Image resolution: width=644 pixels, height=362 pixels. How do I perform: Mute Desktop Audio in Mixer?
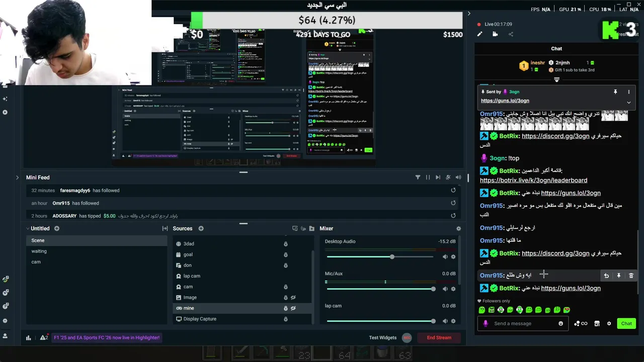point(445,257)
